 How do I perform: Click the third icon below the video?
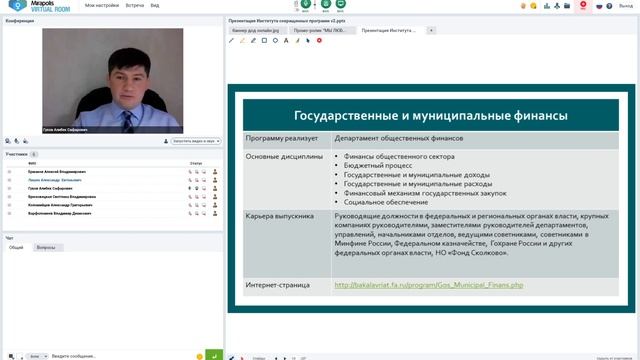(x=25, y=141)
